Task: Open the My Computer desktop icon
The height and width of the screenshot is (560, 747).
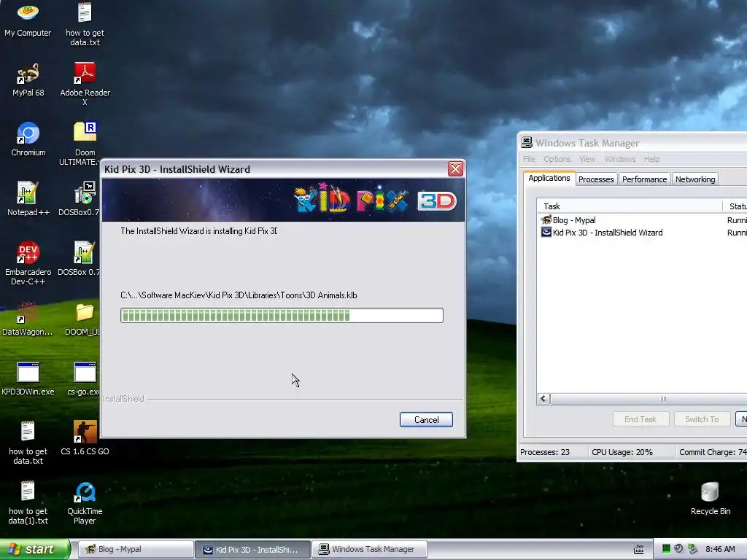Action: (28, 20)
